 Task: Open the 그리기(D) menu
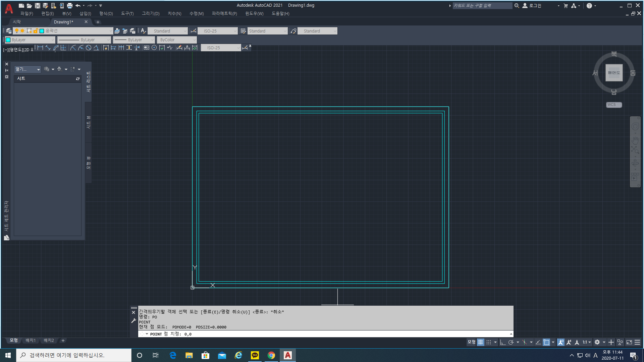(x=151, y=13)
